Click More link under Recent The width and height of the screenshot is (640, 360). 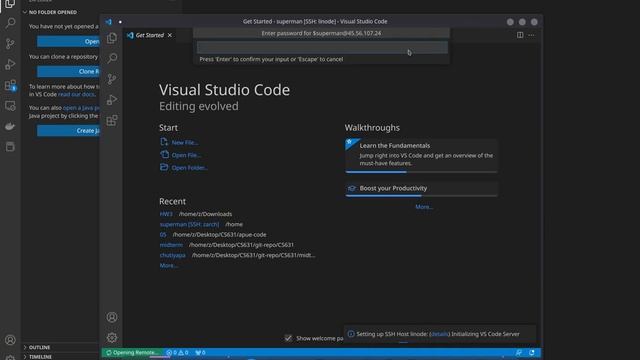(168, 265)
